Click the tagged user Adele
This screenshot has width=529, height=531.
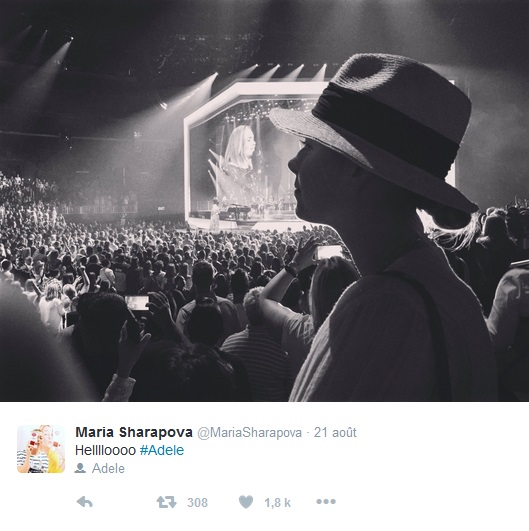click(108, 468)
